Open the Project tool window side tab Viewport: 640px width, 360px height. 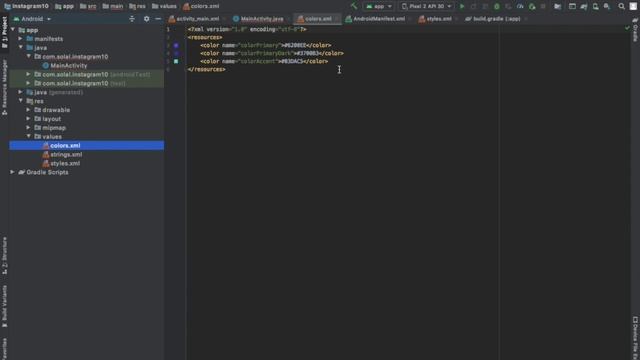pos(4,32)
